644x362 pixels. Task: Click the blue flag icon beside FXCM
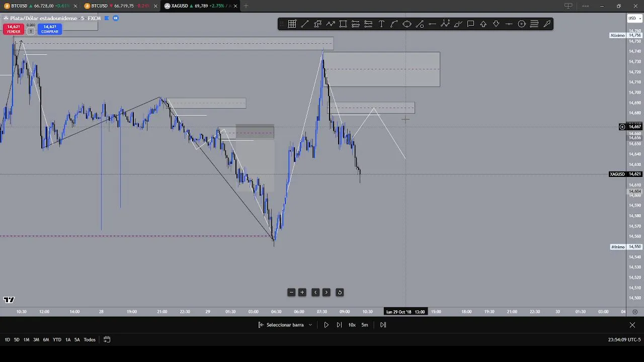click(106, 18)
